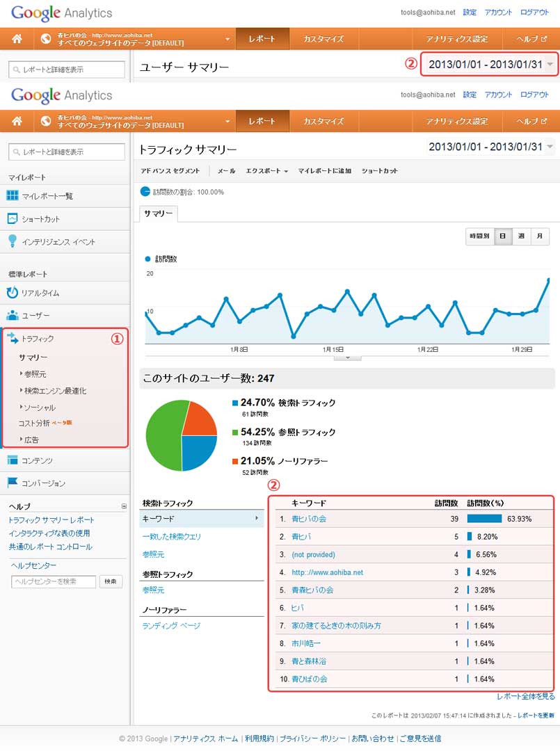560x751 pixels.
Task: Click the コンバージョン flag icon
Action: [13, 483]
